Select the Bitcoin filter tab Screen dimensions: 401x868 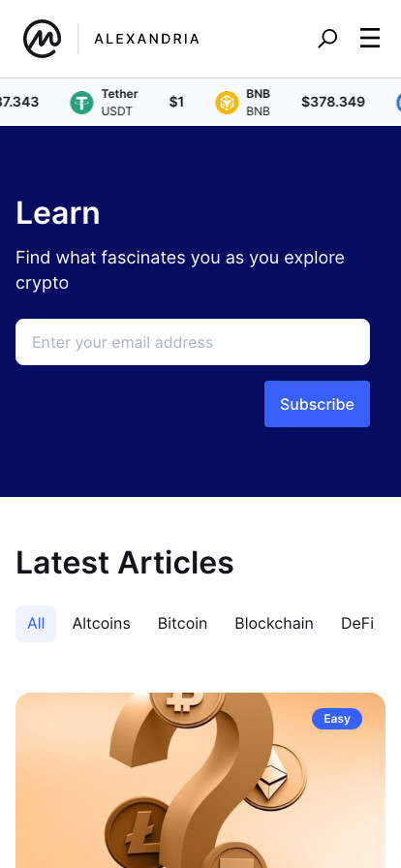183,624
